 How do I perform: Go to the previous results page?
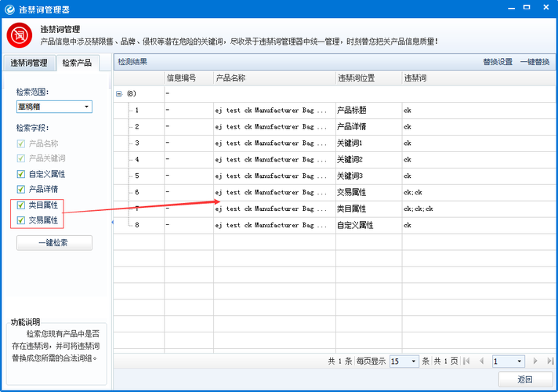(480, 361)
